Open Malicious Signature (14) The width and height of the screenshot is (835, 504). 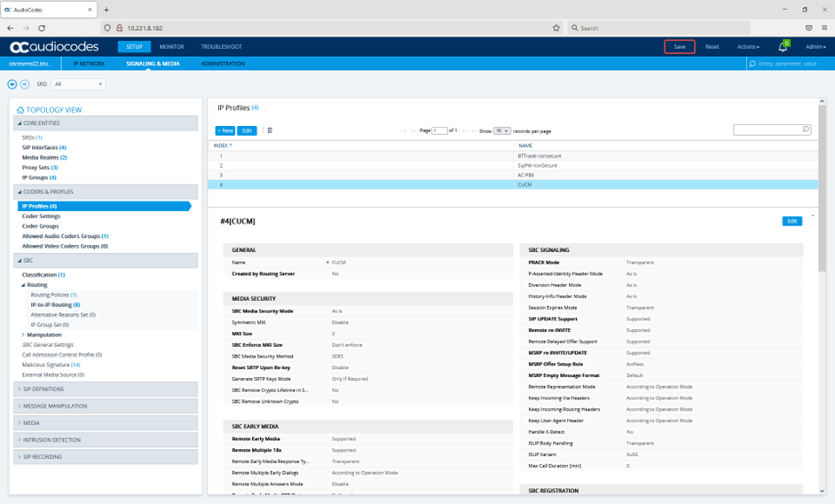(51, 365)
